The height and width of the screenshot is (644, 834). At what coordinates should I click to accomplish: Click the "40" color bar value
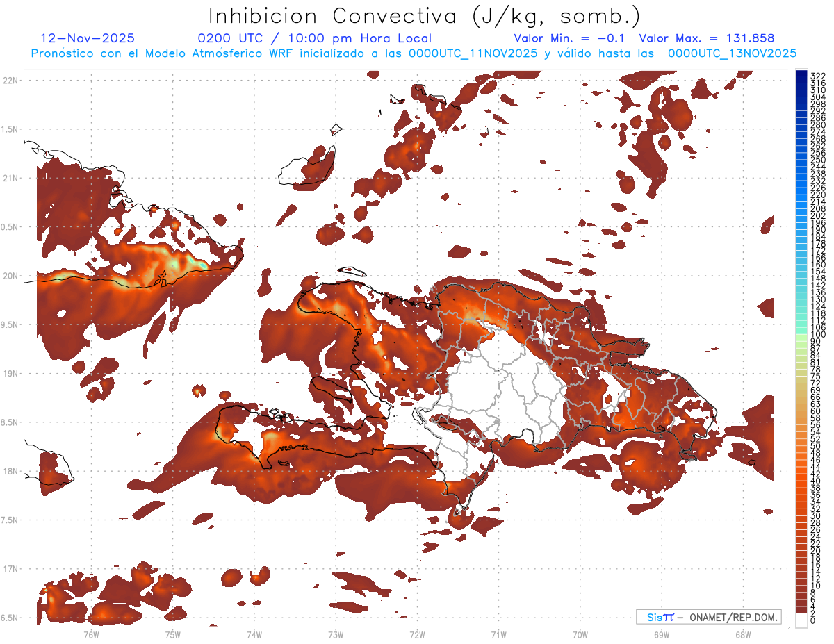coord(816,481)
